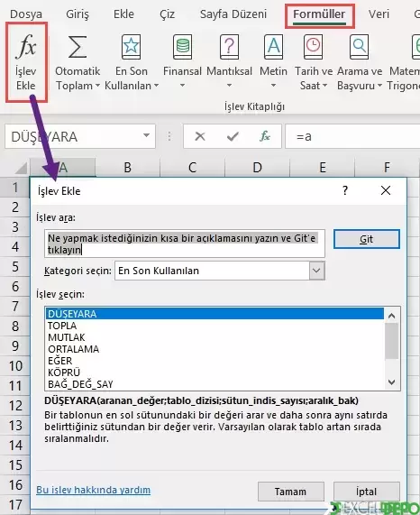Open the Mantıksal functions question-mark icon
The width and height of the screenshot is (420, 515).
pyautogui.click(x=229, y=47)
